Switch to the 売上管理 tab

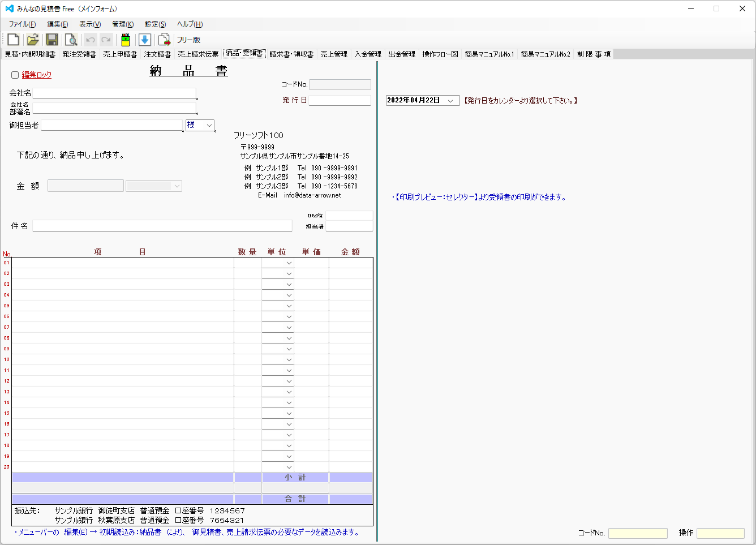coord(334,55)
